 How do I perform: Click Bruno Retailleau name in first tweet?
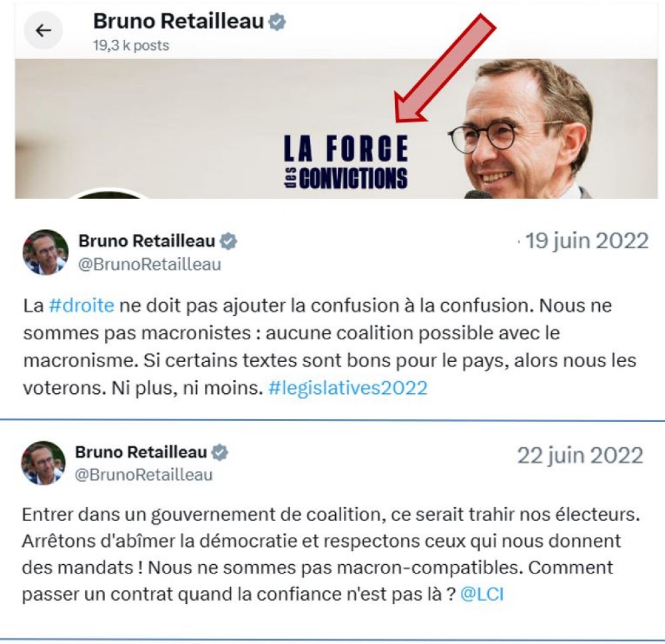[x=147, y=241]
